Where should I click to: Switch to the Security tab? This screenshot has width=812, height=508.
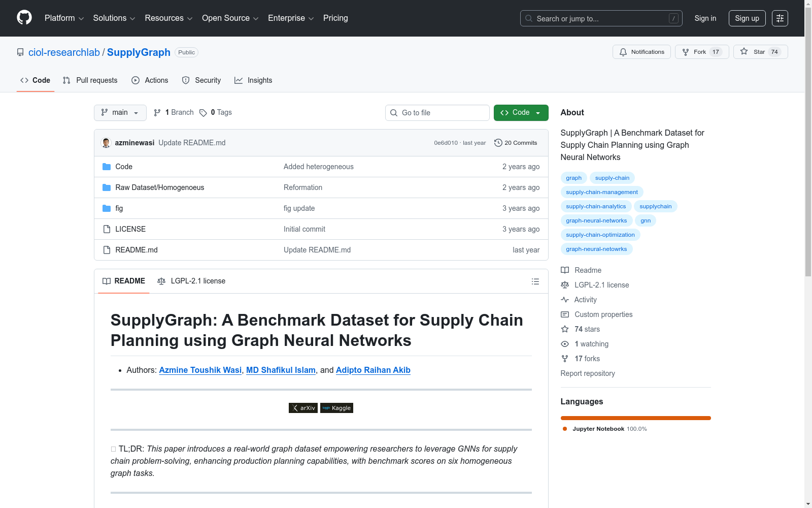tap(201, 80)
